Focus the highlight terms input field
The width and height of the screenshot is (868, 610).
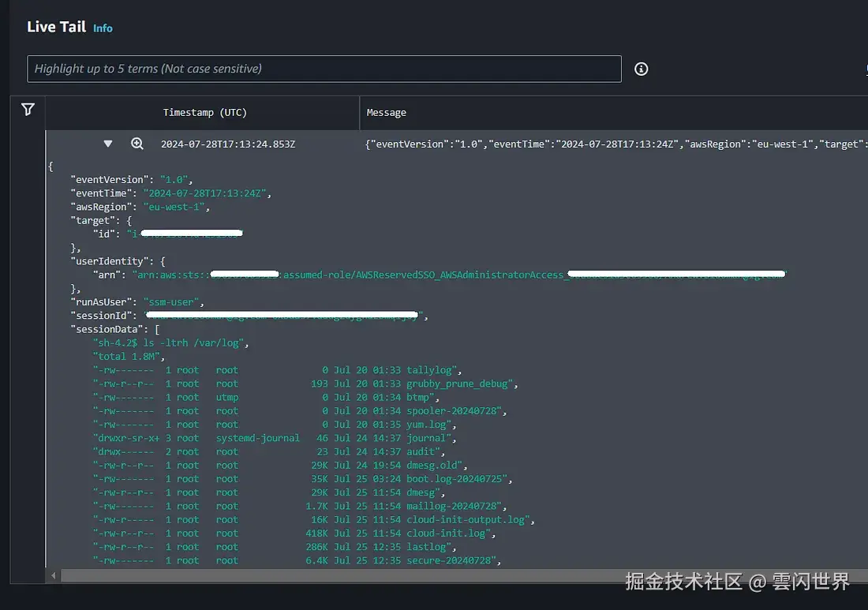[324, 69]
